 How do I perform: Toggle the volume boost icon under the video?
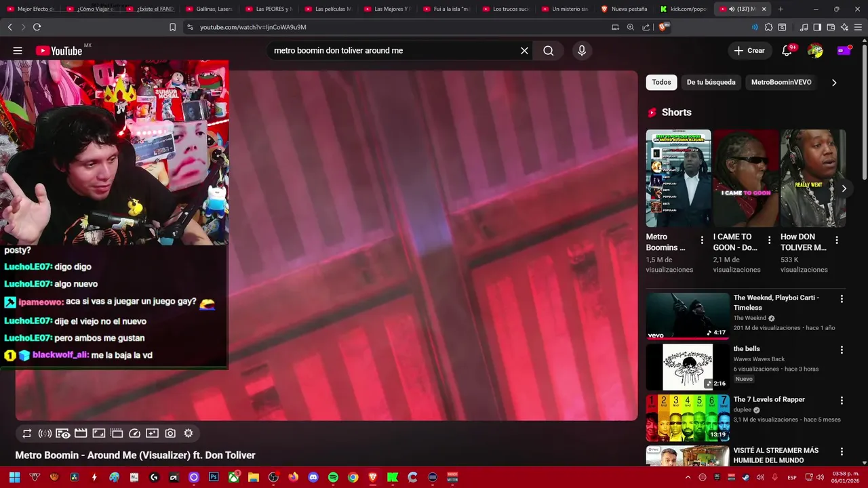point(45,433)
